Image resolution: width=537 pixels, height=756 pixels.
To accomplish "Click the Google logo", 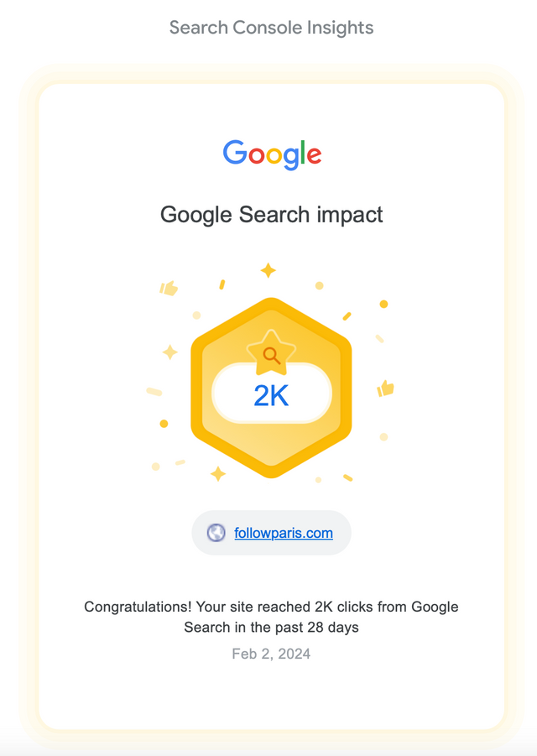I will click(272, 154).
